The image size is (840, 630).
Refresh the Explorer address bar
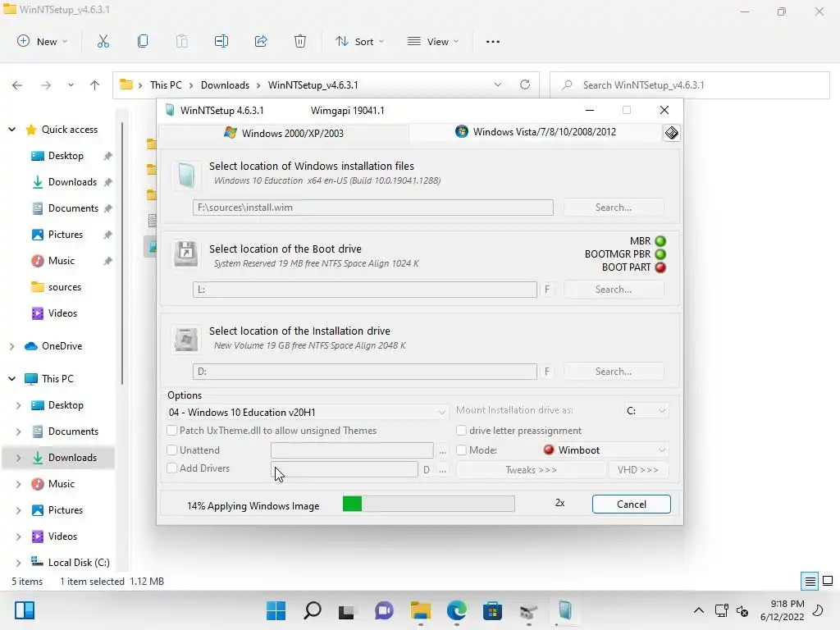[x=525, y=84]
